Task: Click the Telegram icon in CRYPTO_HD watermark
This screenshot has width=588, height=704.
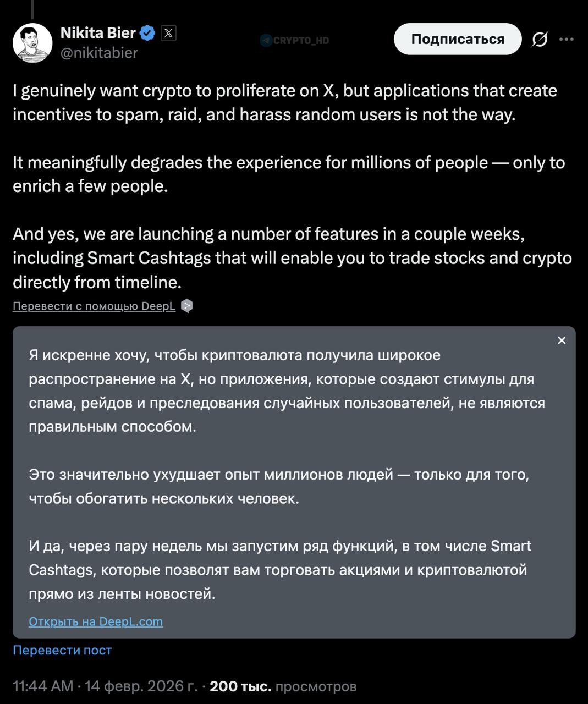Action: click(266, 40)
